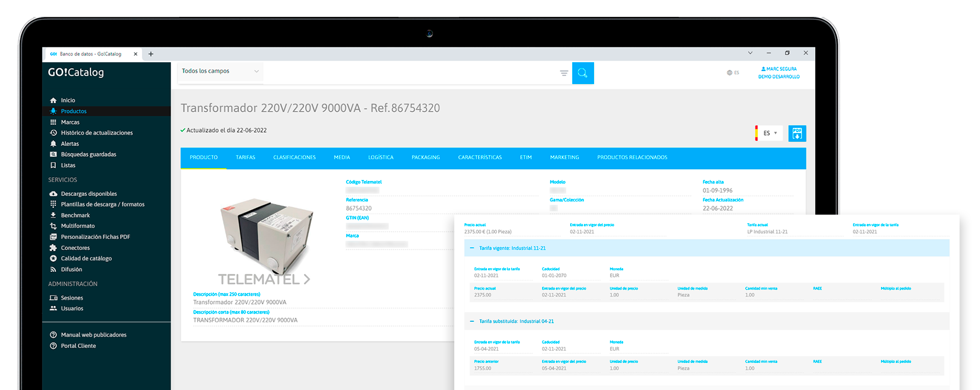The width and height of the screenshot is (980, 390).
Task: Switch to the CLASIFICACIONES tab
Action: [x=295, y=158]
